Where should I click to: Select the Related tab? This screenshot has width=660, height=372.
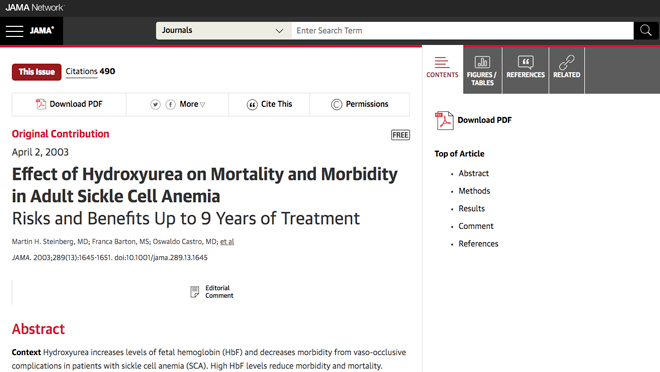coord(567,70)
